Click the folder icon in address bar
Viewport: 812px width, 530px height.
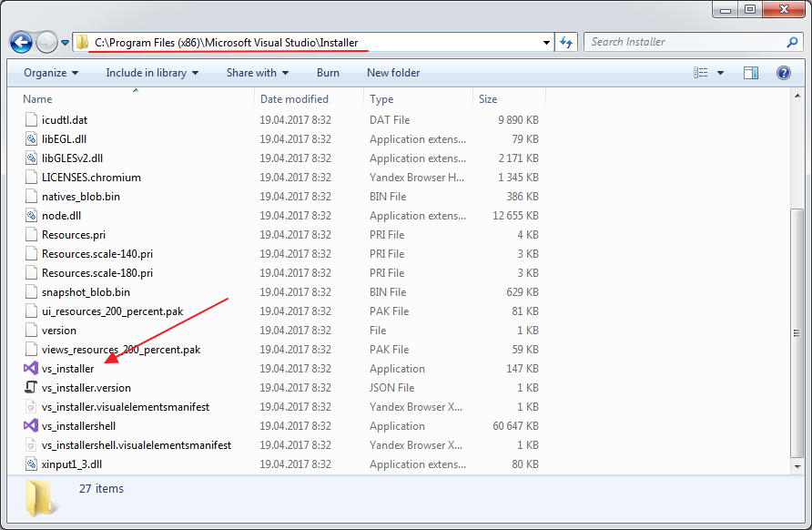(x=82, y=42)
